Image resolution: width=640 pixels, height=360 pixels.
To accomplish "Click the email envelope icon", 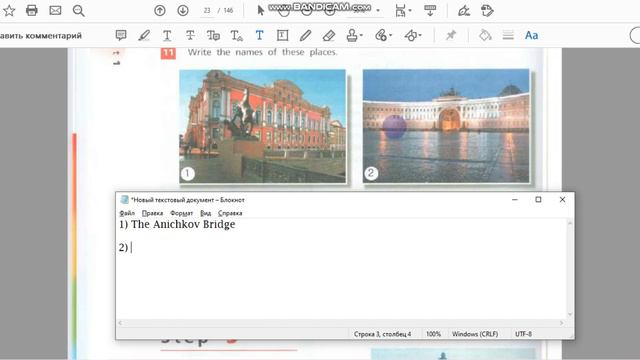I will pos(55,11).
